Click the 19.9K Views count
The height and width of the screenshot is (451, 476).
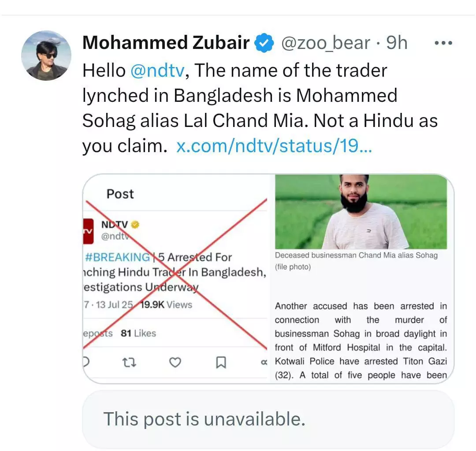(x=166, y=305)
